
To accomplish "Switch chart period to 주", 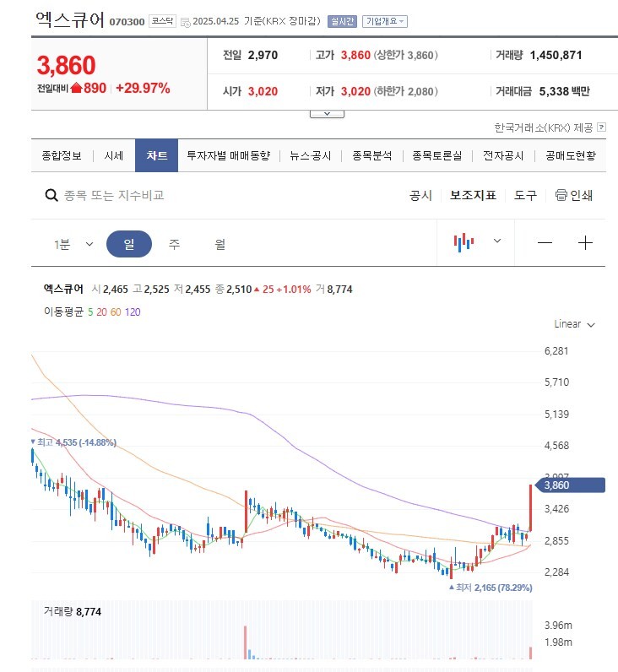I will pyautogui.click(x=174, y=244).
